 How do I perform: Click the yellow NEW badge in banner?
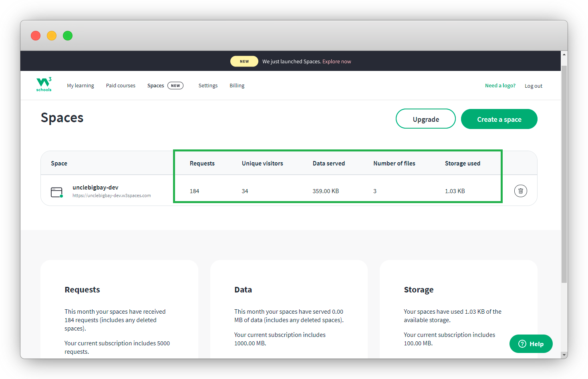pyautogui.click(x=244, y=61)
